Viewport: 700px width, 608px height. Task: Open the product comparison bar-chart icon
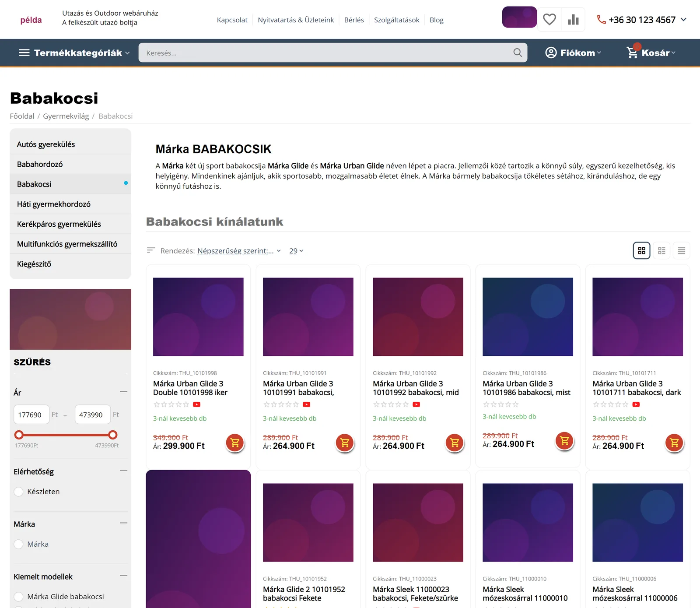pyautogui.click(x=573, y=20)
